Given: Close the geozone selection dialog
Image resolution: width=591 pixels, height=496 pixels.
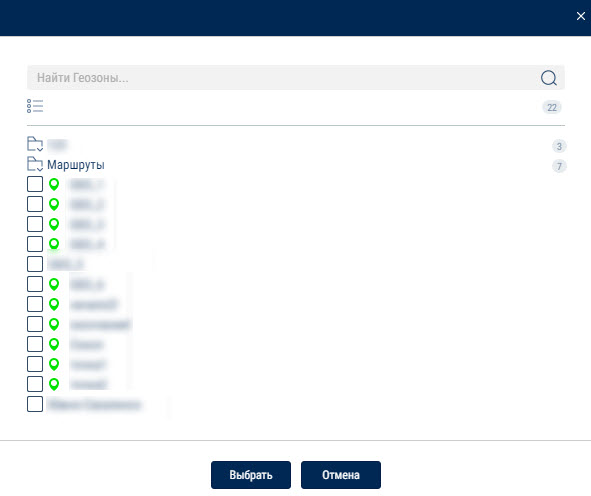Looking at the screenshot, I should point(580,16).
